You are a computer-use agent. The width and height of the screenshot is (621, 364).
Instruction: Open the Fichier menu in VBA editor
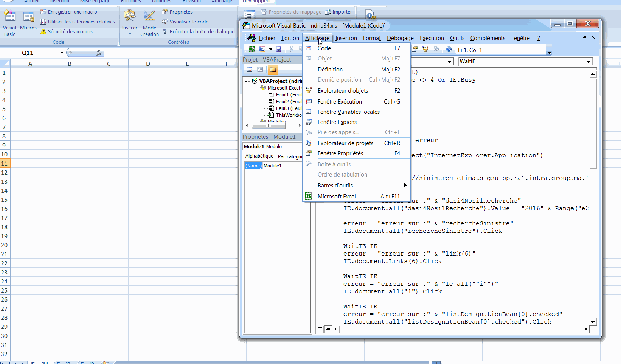click(267, 38)
